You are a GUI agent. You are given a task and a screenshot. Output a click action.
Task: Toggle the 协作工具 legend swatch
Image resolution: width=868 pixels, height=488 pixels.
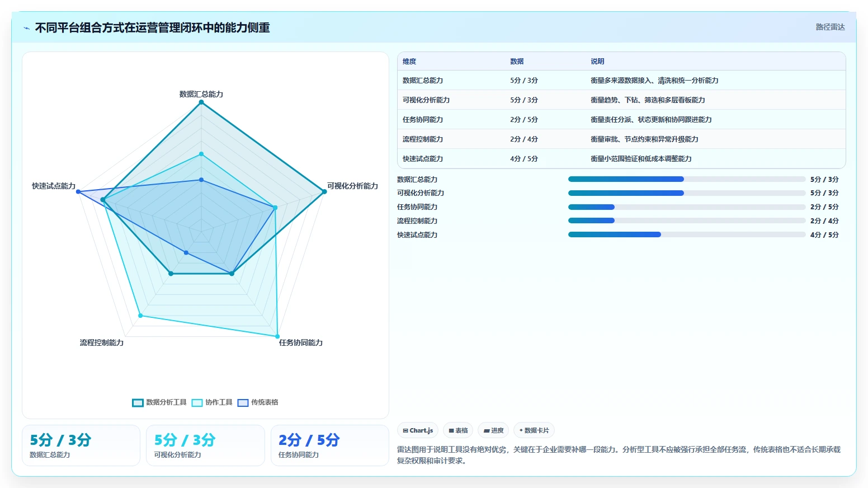tap(197, 402)
